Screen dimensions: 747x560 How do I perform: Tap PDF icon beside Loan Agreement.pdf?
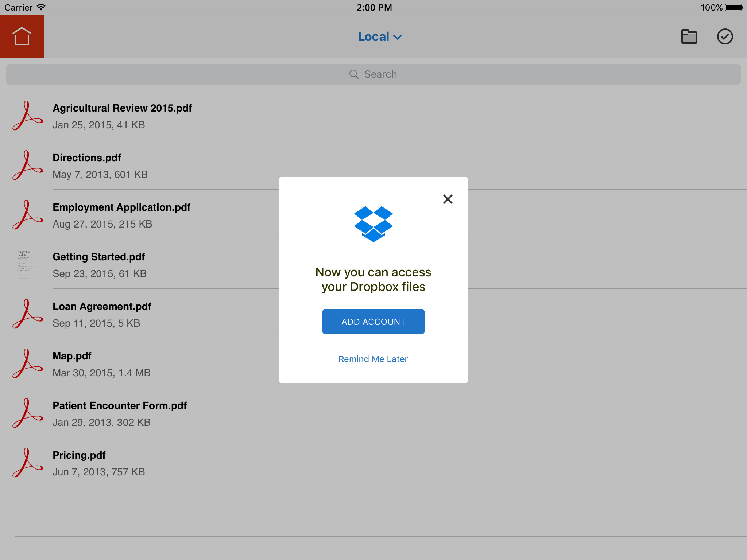(x=27, y=314)
